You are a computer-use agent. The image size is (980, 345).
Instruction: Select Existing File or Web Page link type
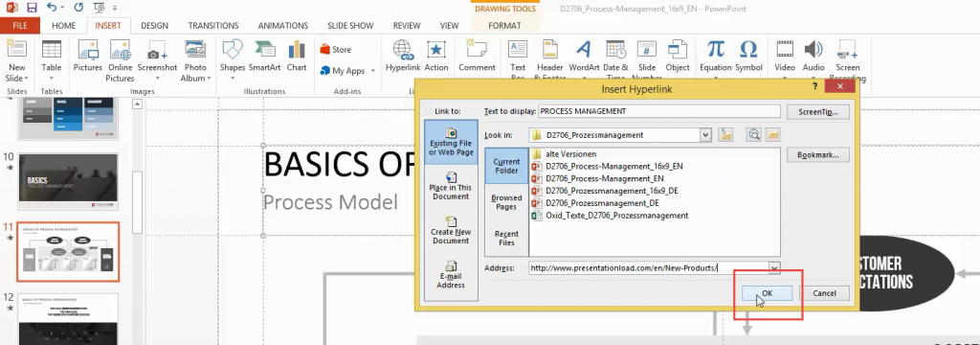click(x=451, y=142)
